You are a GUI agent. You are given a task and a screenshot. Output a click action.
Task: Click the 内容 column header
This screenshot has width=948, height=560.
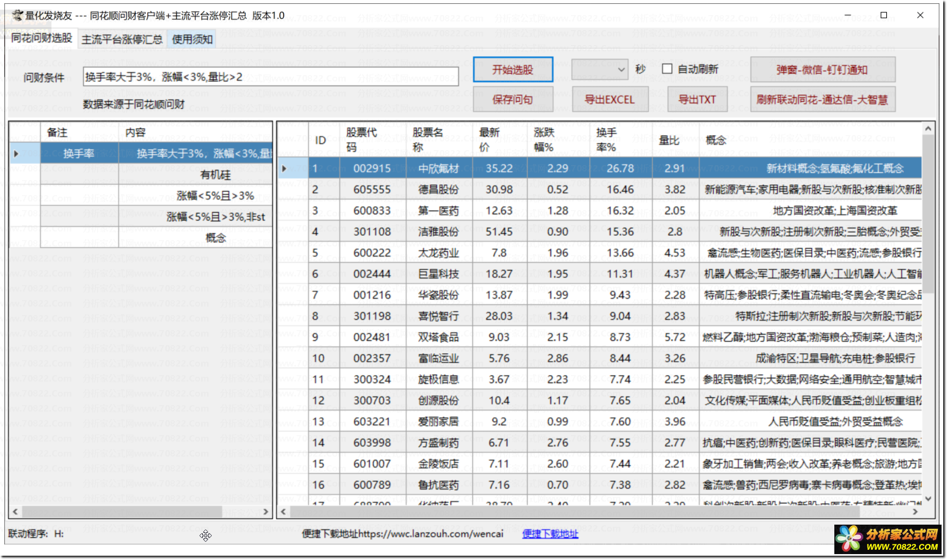195,132
